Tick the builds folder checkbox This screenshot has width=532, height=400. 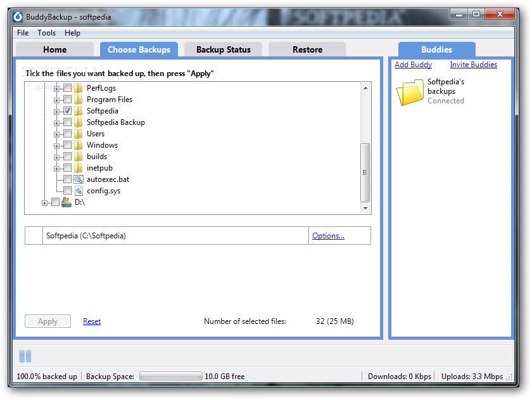68,157
